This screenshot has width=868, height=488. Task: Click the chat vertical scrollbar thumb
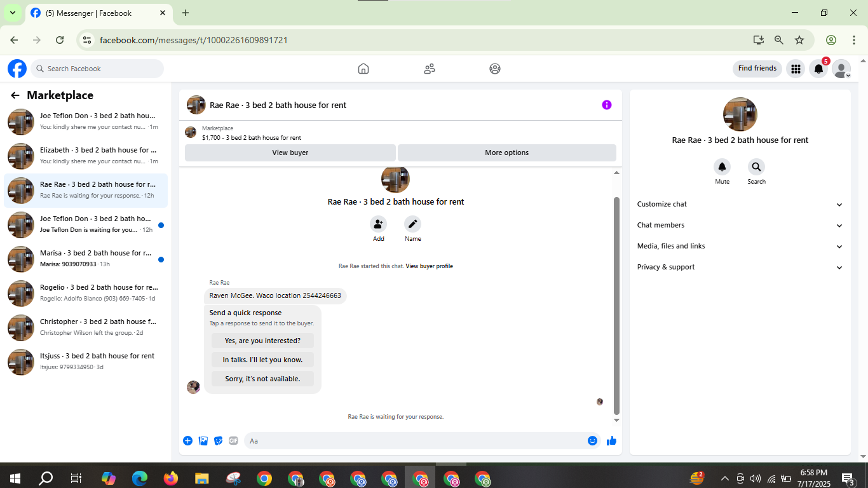click(616, 306)
